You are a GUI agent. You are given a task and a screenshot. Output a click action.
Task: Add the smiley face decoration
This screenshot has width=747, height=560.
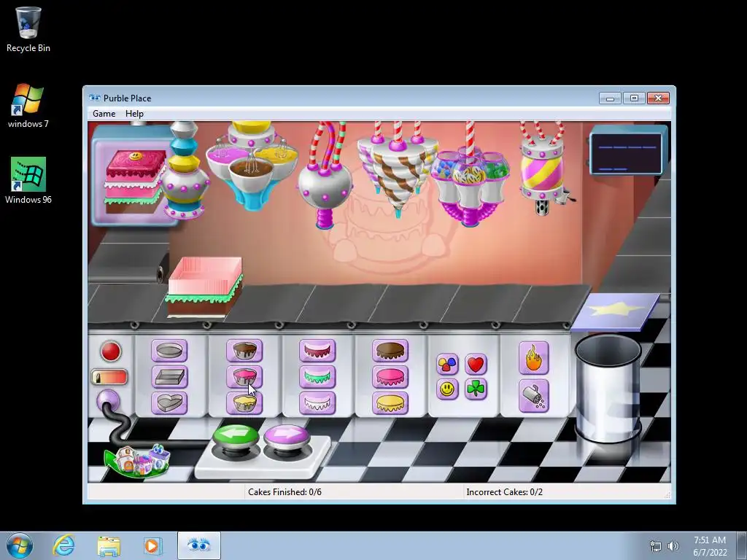pos(447,389)
